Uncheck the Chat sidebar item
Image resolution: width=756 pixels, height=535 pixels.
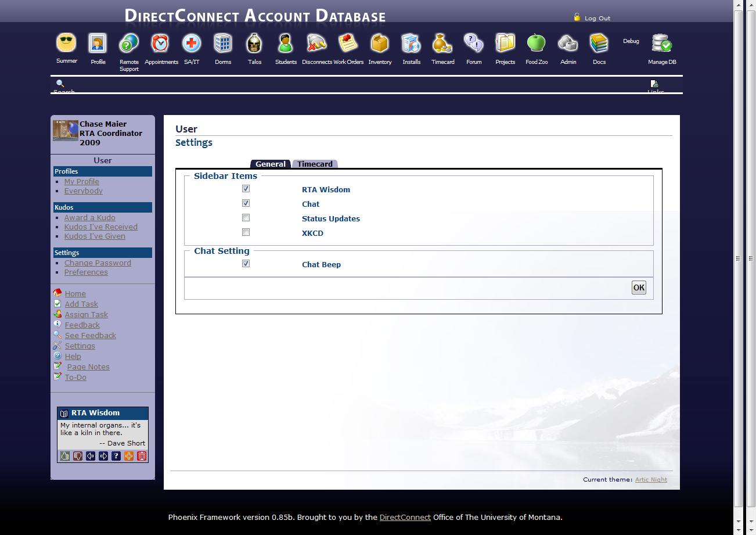click(246, 203)
